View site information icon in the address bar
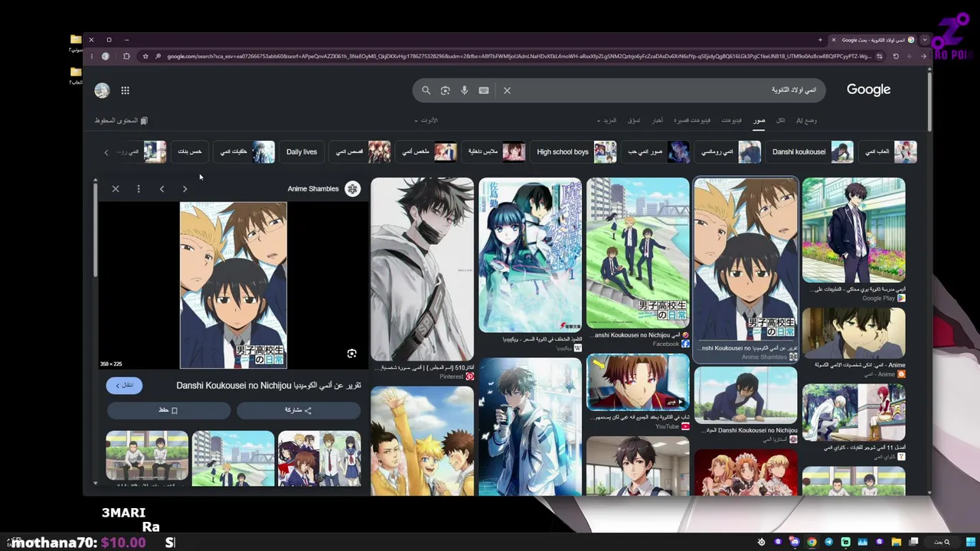 tap(880, 56)
